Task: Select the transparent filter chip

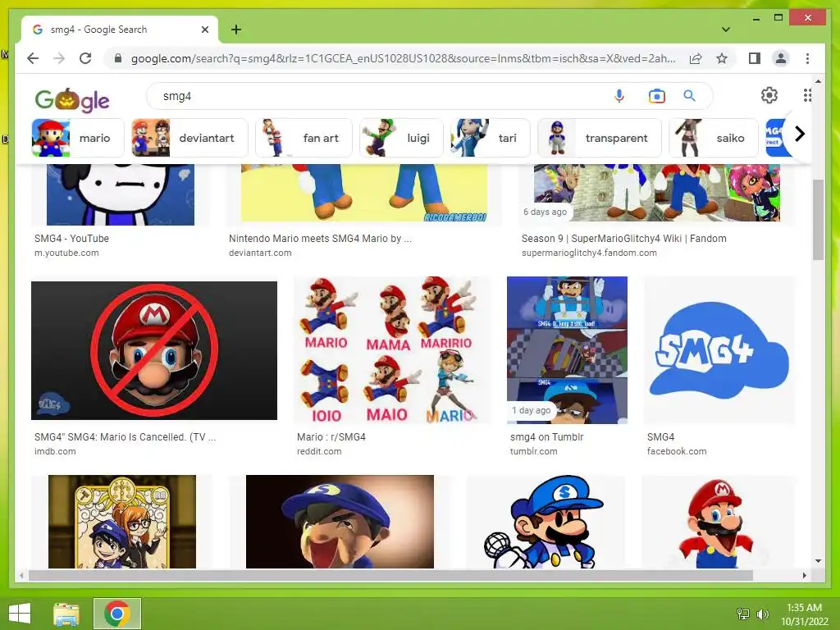Action: (600, 138)
